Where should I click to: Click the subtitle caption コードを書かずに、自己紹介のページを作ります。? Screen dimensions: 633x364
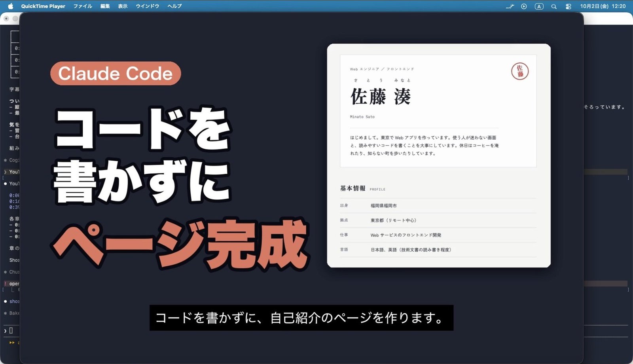[301, 318]
